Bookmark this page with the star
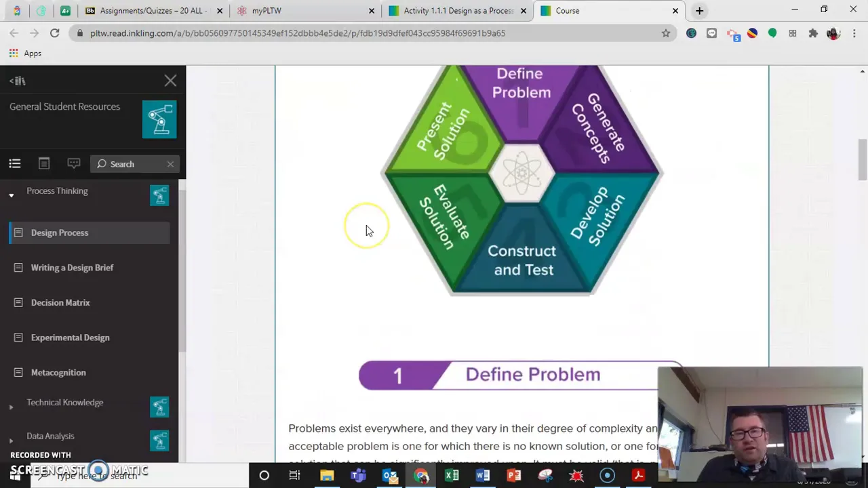Image resolution: width=868 pixels, height=488 pixels. (x=666, y=33)
